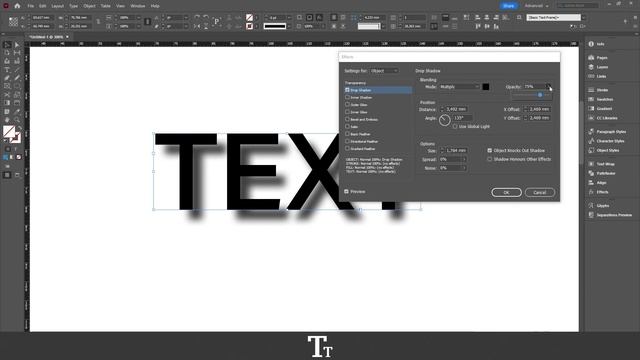Open the Swatches panel
The width and height of the screenshot is (640, 360).
(601, 99)
